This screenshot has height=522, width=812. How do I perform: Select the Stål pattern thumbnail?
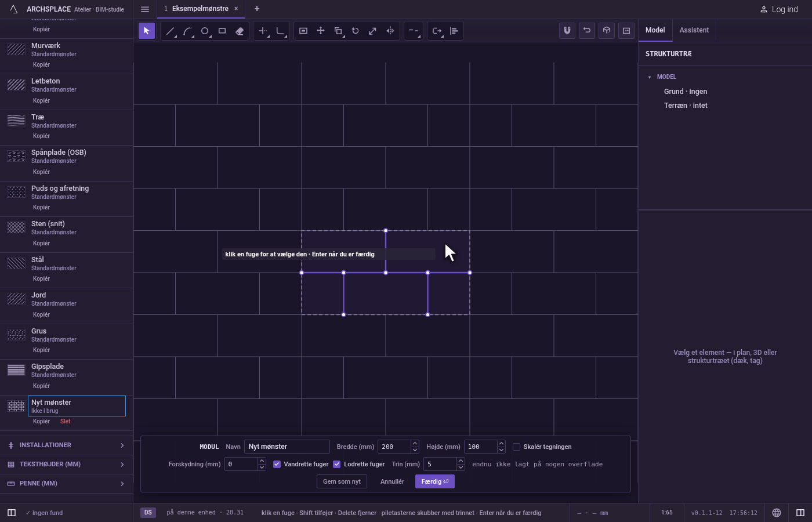tap(16, 263)
